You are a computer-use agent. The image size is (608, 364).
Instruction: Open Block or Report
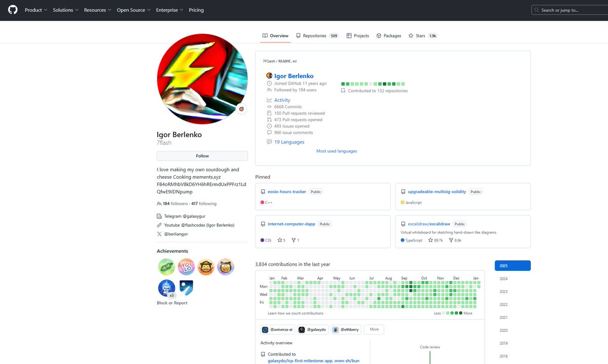tap(172, 303)
